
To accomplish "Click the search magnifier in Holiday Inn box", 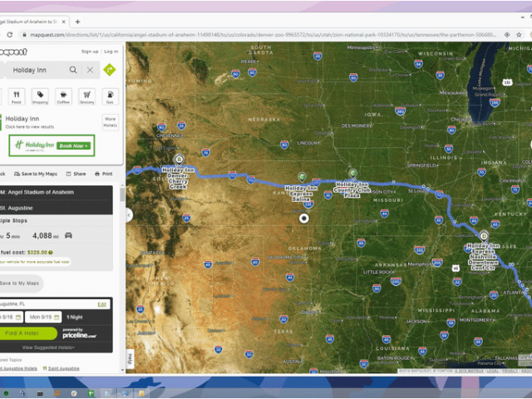I will (x=73, y=70).
